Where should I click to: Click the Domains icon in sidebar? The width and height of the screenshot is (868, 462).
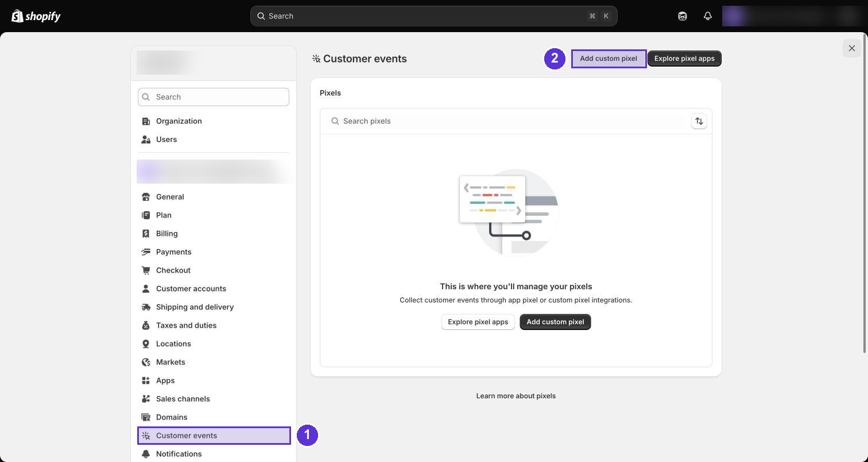[146, 417]
